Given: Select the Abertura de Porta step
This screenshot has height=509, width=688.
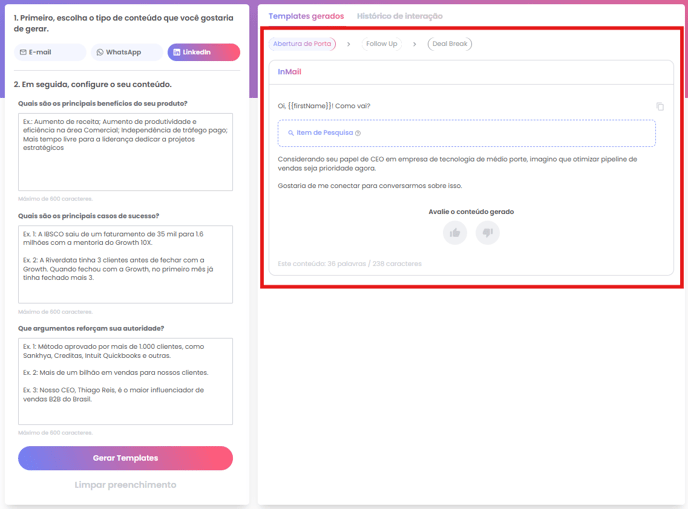Looking at the screenshot, I should [302, 44].
